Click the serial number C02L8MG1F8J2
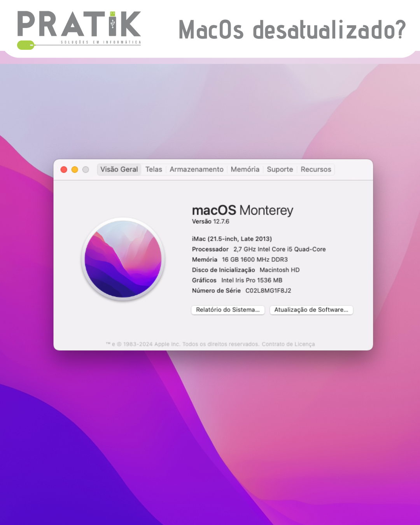Viewport: 420px width, 525px height. tap(268, 290)
